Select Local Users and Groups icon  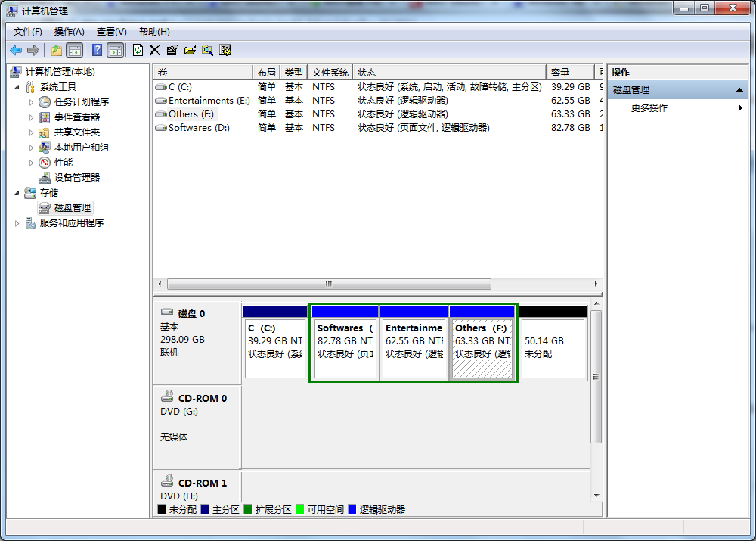pyautogui.click(x=45, y=148)
